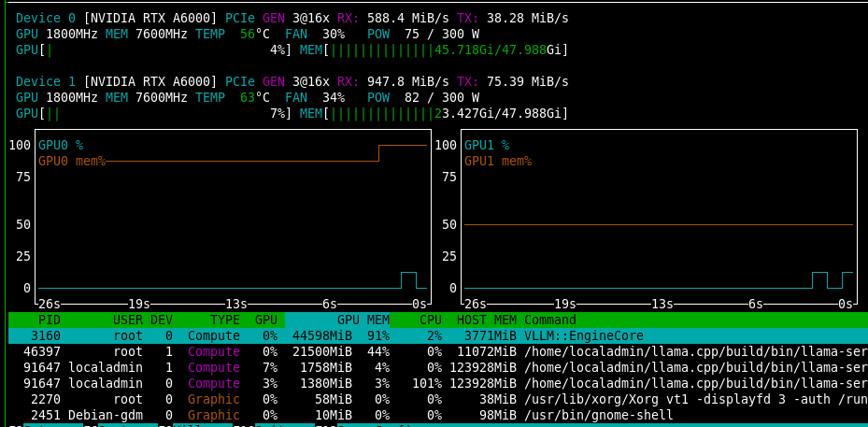Click the Command column header

(550, 320)
